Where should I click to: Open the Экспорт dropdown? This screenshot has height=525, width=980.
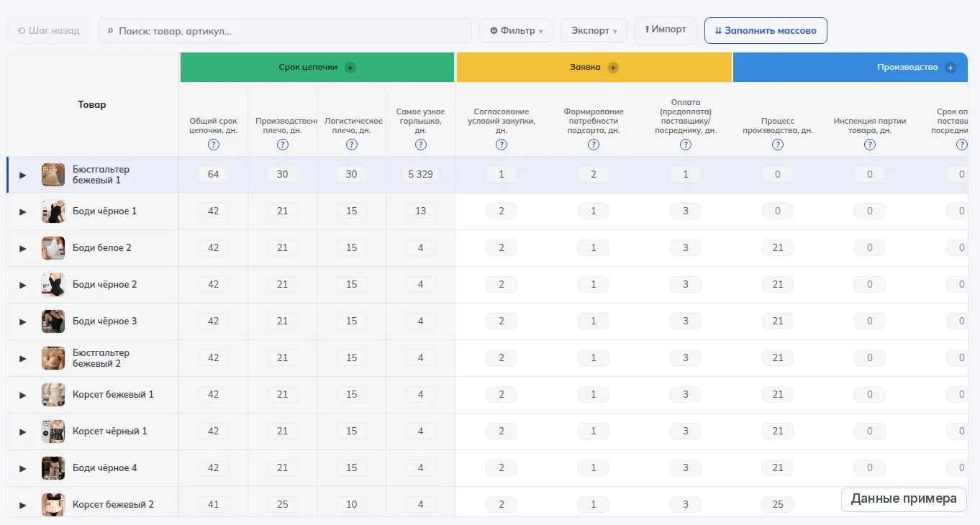click(594, 31)
